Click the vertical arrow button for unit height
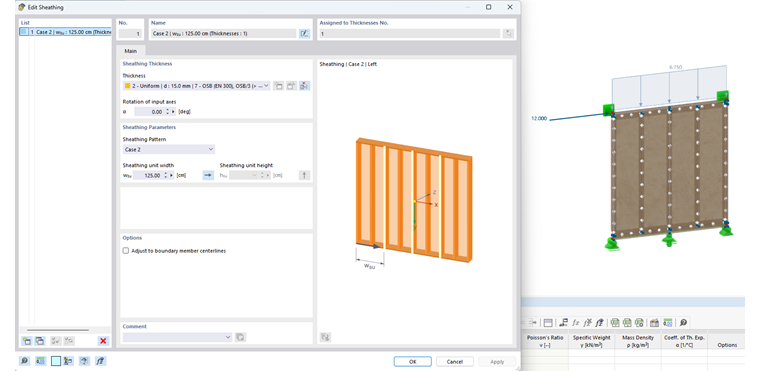 (x=304, y=176)
